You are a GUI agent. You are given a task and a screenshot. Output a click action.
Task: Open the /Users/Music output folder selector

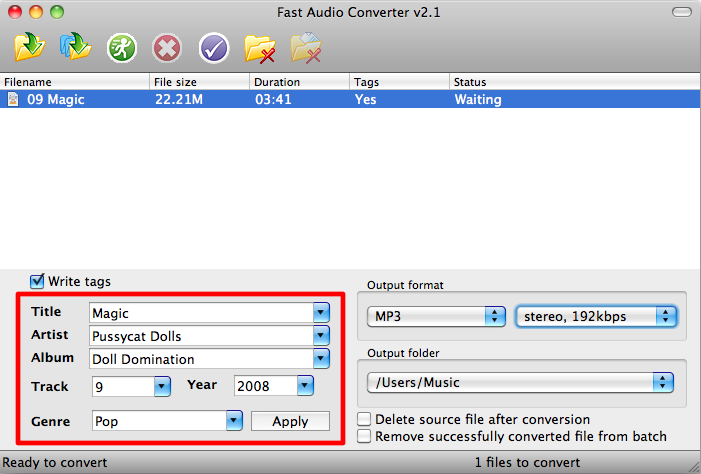[520, 382]
